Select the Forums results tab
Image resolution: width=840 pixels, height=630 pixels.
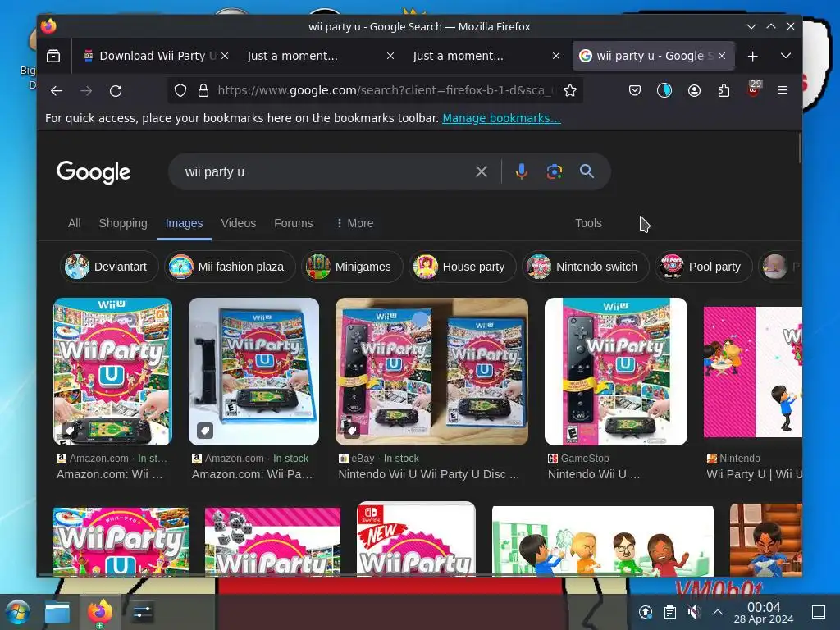[293, 223]
